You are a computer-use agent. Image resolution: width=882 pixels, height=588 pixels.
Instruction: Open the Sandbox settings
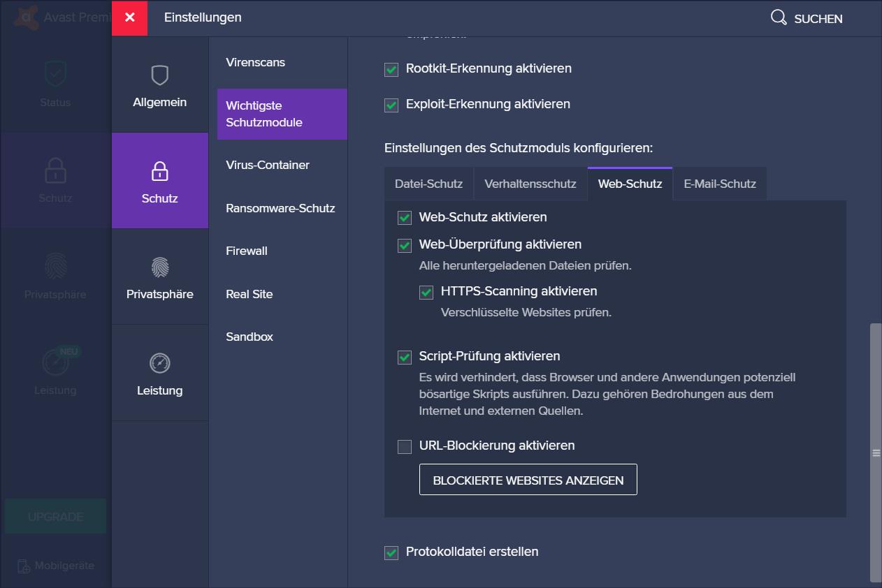(250, 337)
